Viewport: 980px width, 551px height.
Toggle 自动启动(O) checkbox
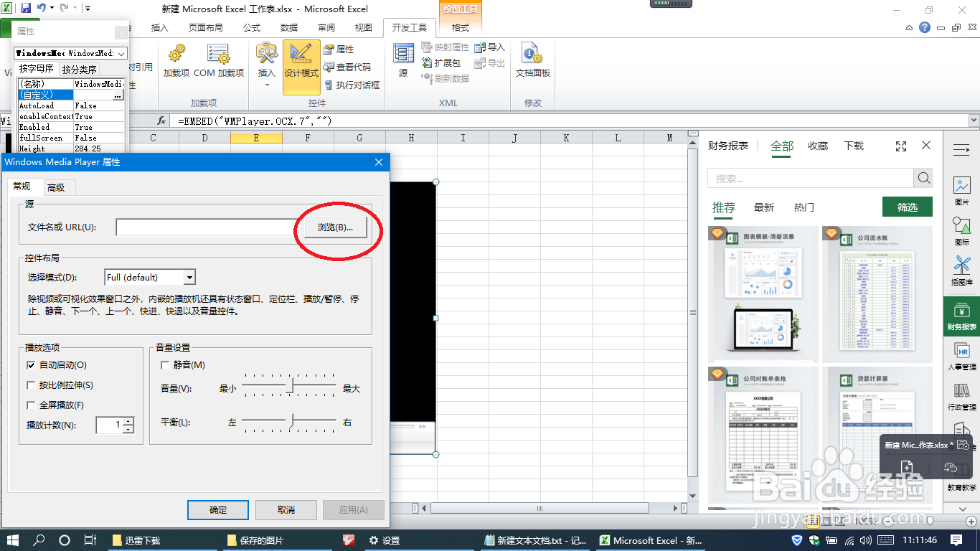tap(31, 365)
